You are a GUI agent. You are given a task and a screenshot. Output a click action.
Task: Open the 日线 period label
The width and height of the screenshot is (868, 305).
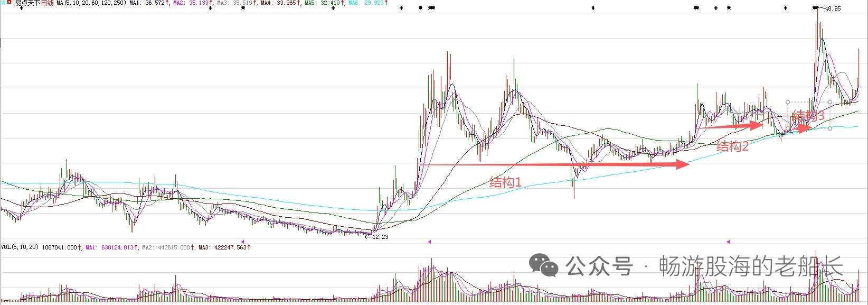tap(48, 3)
